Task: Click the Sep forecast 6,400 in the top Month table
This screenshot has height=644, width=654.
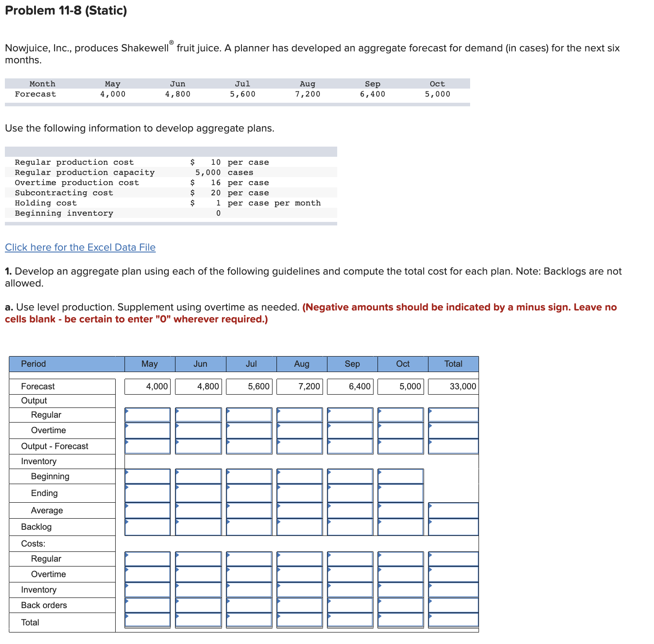Action: point(373,94)
